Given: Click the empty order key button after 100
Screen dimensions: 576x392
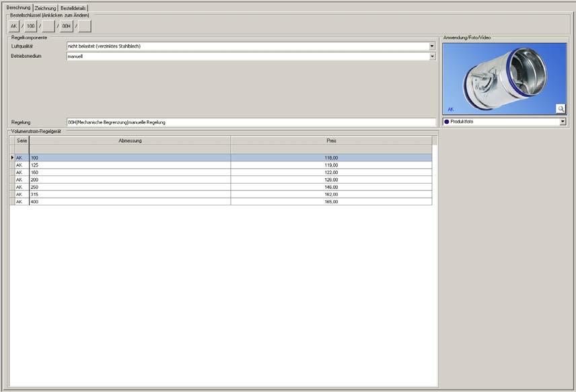Looking at the screenshot, I should [x=48, y=26].
